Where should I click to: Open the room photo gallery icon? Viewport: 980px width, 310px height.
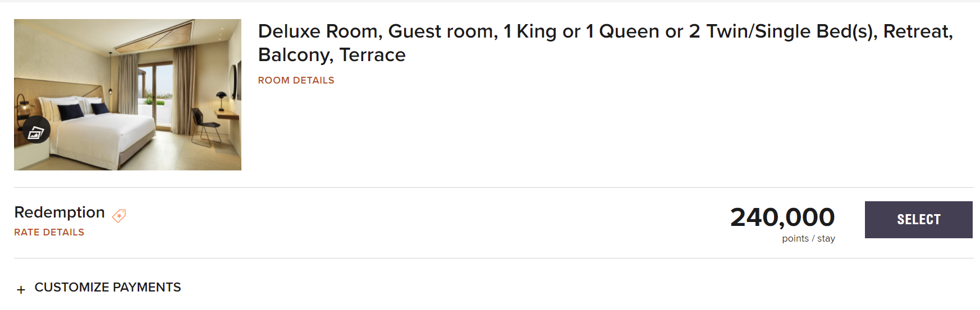click(x=36, y=130)
